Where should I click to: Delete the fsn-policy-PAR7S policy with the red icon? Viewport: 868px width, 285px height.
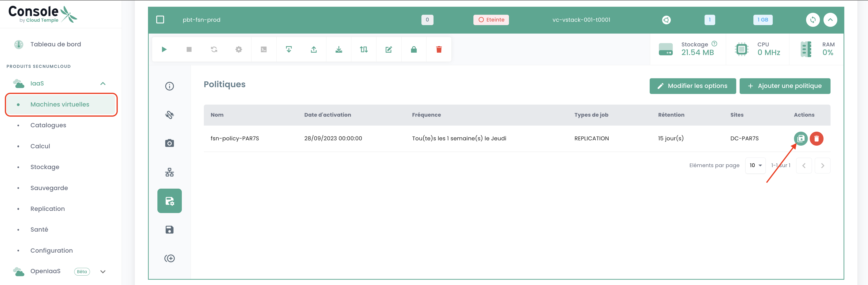click(817, 139)
